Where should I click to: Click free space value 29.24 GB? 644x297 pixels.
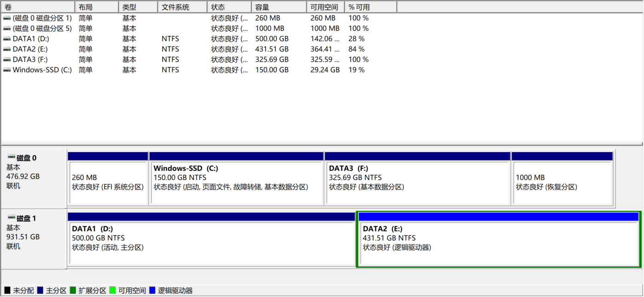tap(325, 70)
